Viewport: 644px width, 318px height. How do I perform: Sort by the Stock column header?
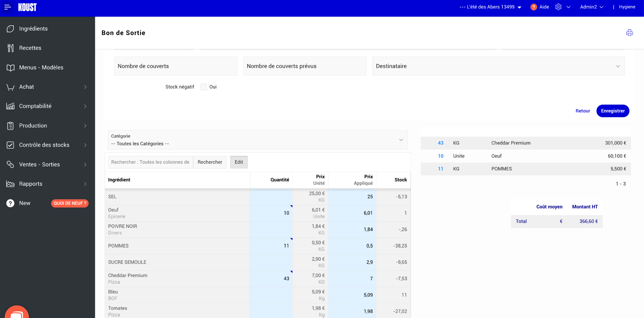click(401, 180)
